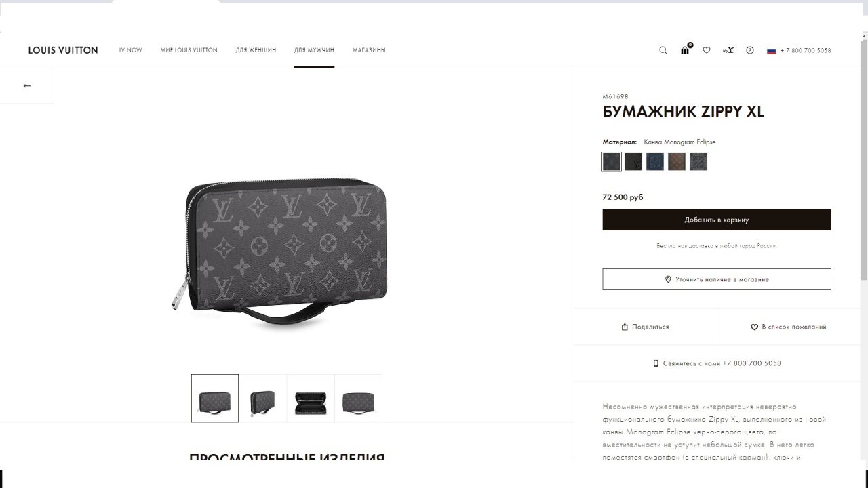868x488 pixels.
Task: Add to В список пожеланий
Action: point(789,327)
